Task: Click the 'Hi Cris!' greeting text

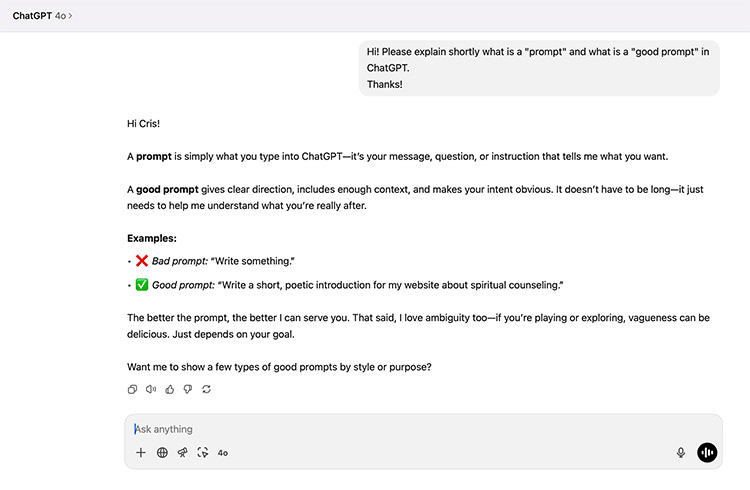Action: pyautogui.click(x=143, y=124)
